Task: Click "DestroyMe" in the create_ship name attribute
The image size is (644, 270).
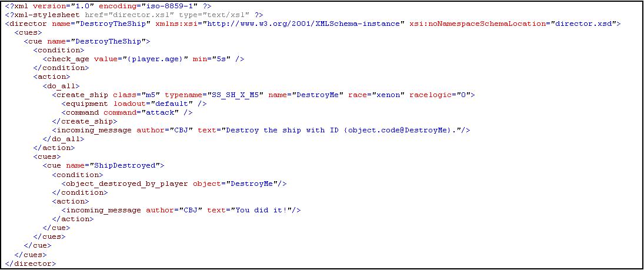Action: tap(316, 95)
